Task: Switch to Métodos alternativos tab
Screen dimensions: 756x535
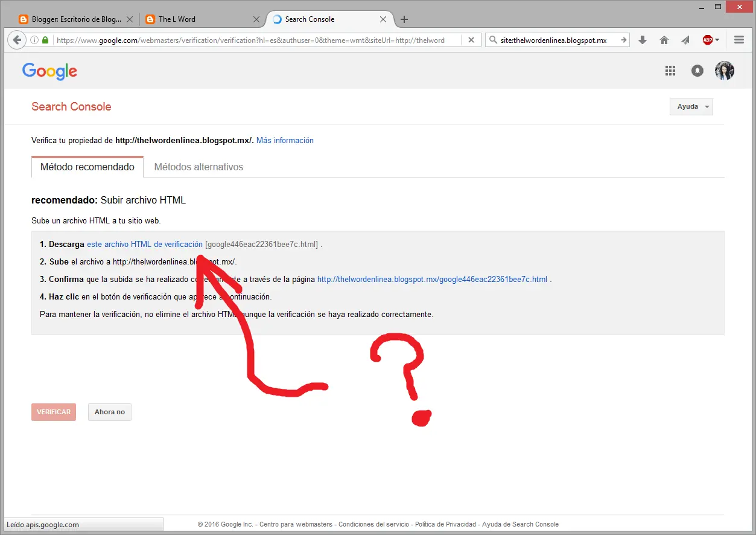Action: tap(199, 167)
